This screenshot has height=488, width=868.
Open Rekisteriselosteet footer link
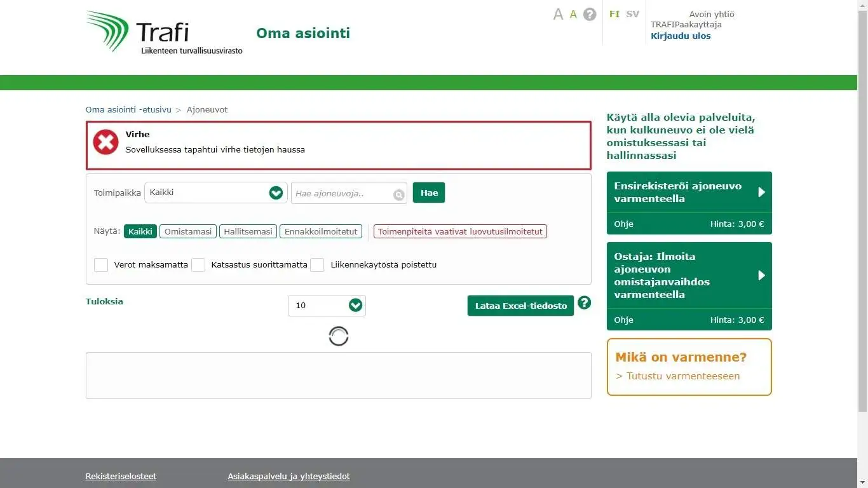121,477
